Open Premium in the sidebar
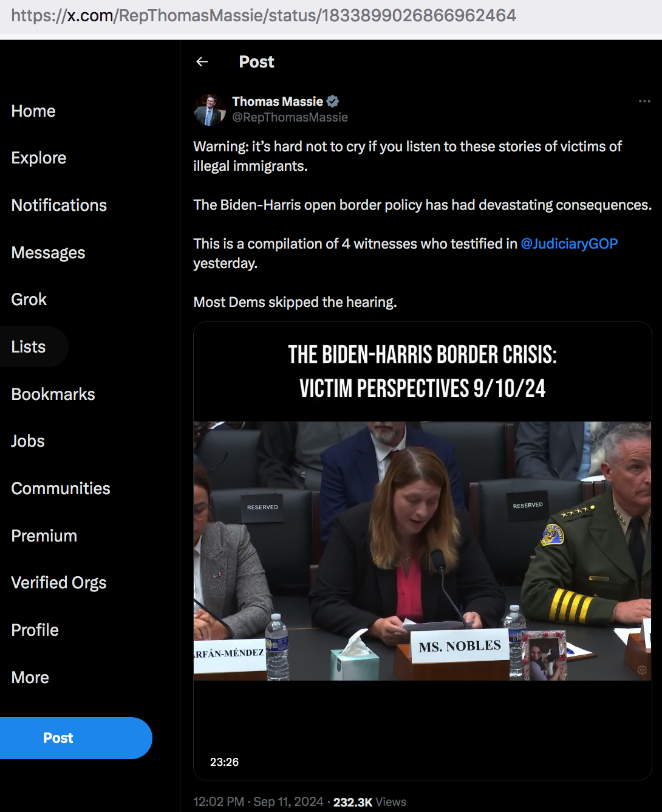 (x=44, y=536)
